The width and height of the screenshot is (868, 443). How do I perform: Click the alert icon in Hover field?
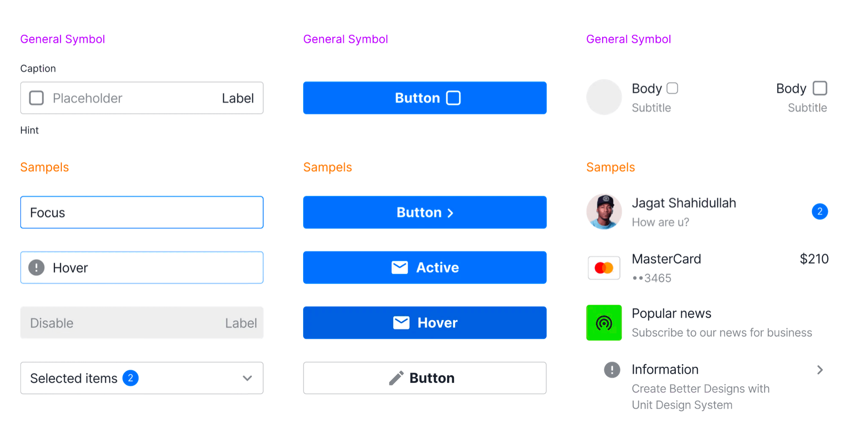[36, 268]
